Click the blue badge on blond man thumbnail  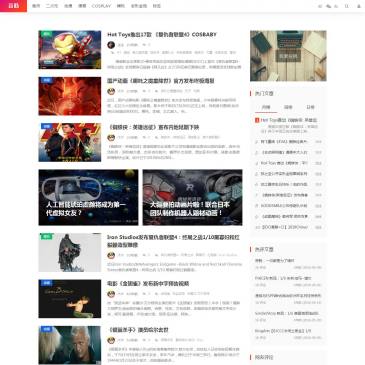coord(47,329)
